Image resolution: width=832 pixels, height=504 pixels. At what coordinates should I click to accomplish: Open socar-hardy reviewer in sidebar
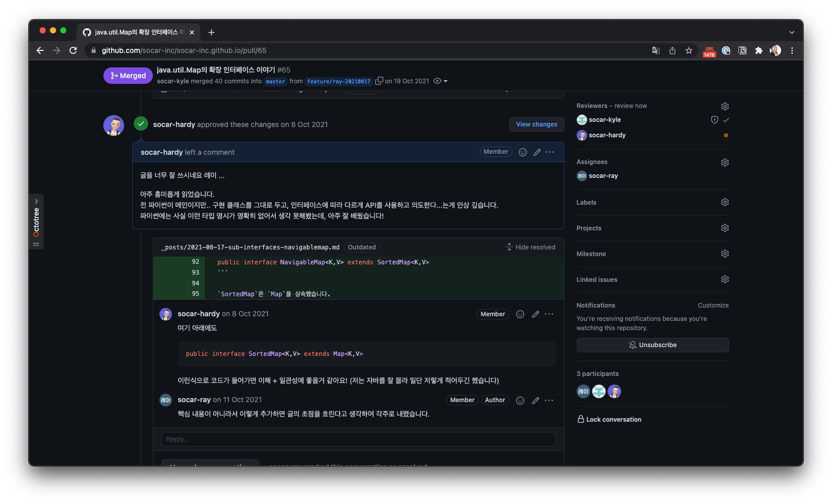click(x=607, y=135)
